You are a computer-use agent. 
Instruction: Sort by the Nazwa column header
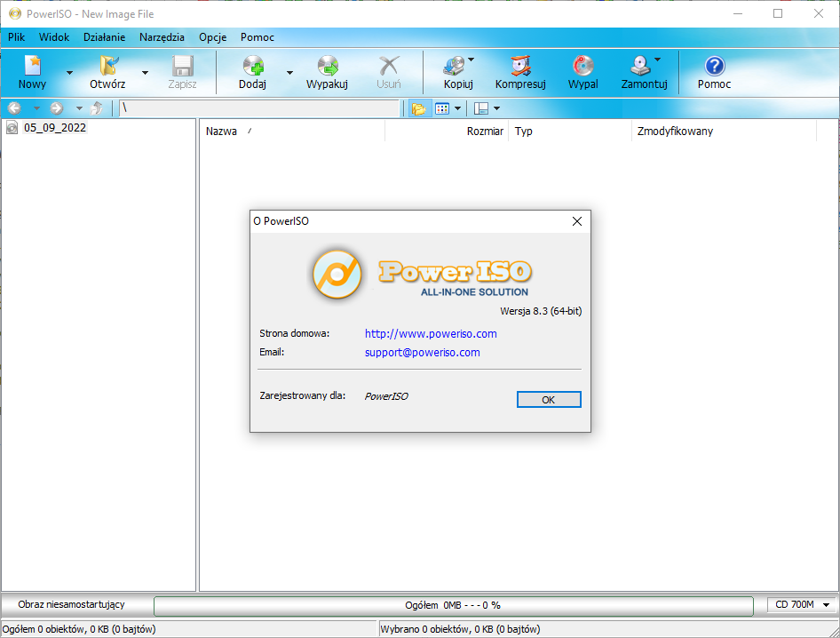click(x=292, y=132)
